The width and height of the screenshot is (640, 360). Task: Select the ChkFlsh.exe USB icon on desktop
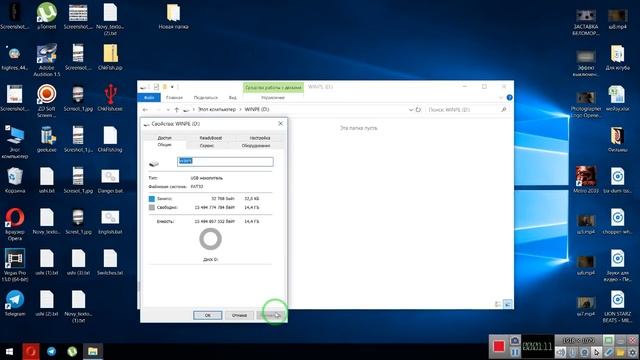(110, 97)
